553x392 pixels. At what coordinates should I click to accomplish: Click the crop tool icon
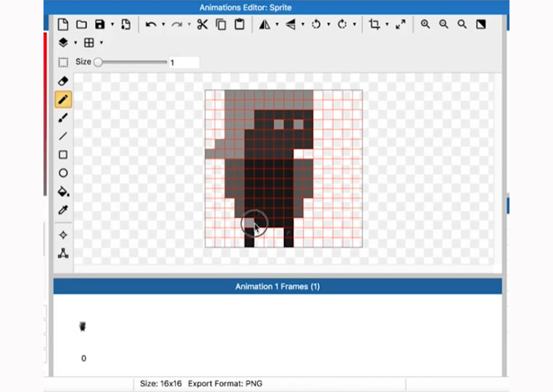point(374,25)
